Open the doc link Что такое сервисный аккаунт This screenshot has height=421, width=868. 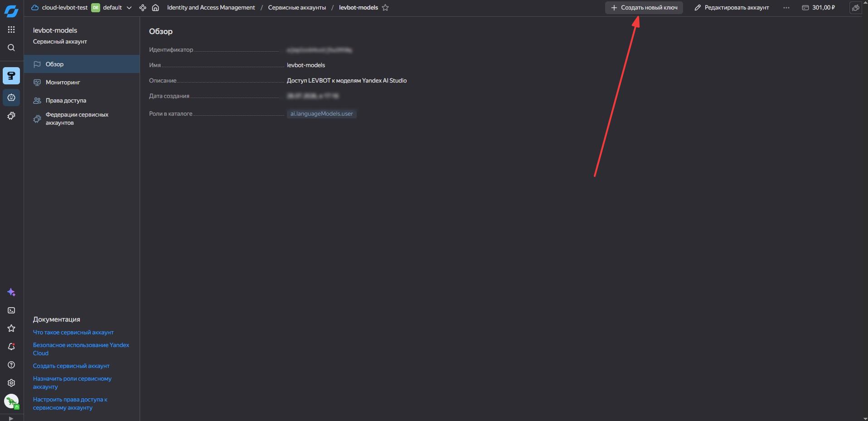click(73, 333)
